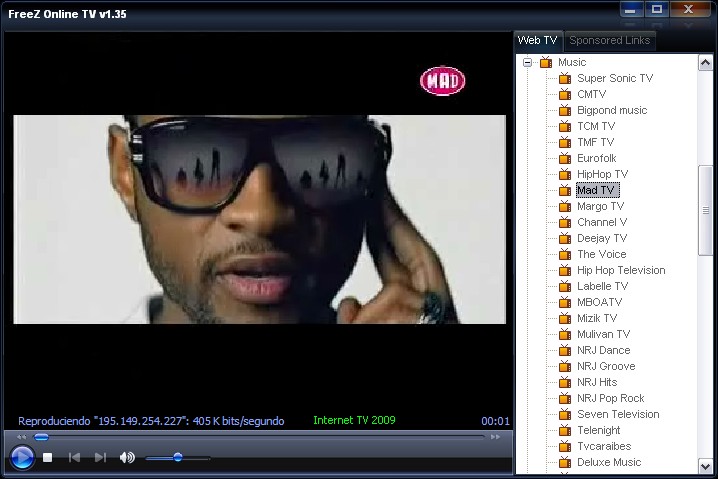Click the TV icon beside Seven Television
The height and width of the screenshot is (479, 718).
pyautogui.click(x=565, y=414)
